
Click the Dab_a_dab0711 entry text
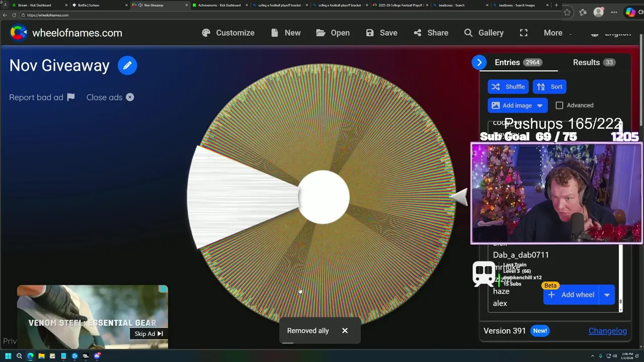(521, 255)
